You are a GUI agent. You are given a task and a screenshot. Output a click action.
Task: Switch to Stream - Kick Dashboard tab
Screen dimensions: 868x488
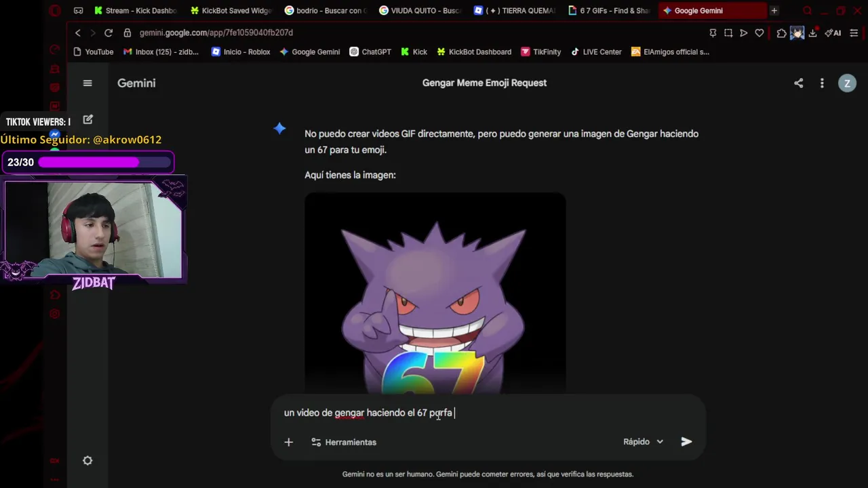click(x=136, y=11)
